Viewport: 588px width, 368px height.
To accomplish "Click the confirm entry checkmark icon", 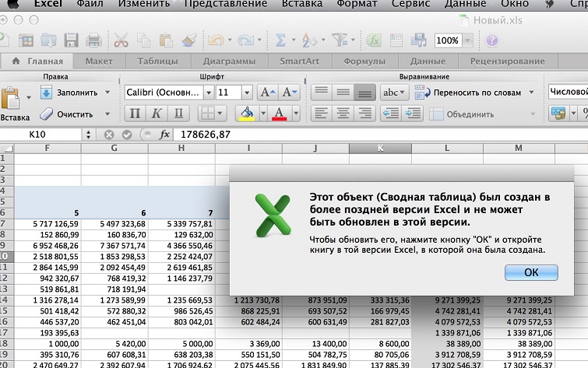I will 127,135.
